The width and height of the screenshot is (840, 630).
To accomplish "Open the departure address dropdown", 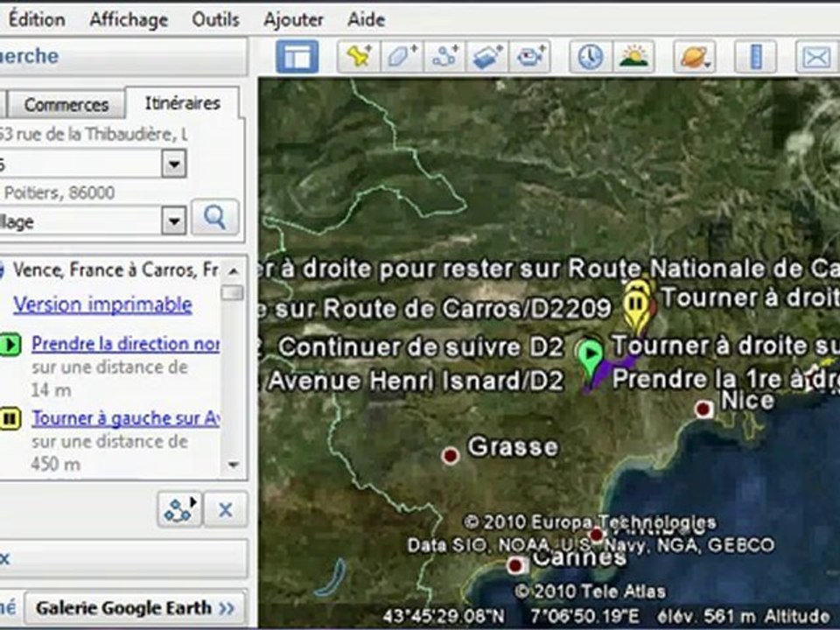I will click(174, 164).
